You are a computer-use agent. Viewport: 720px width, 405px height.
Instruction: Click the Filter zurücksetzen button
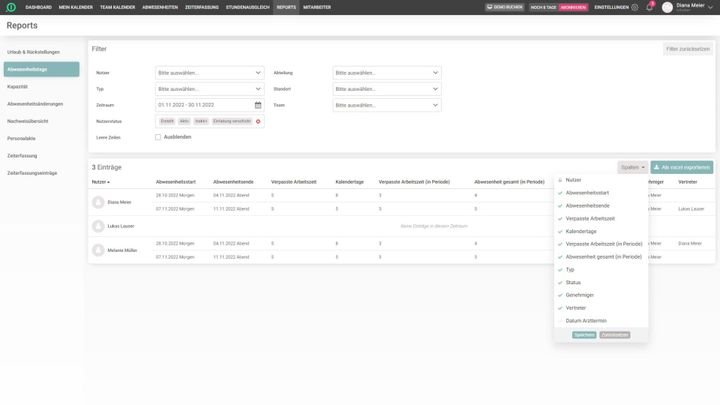pyautogui.click(x=687, y=49)
